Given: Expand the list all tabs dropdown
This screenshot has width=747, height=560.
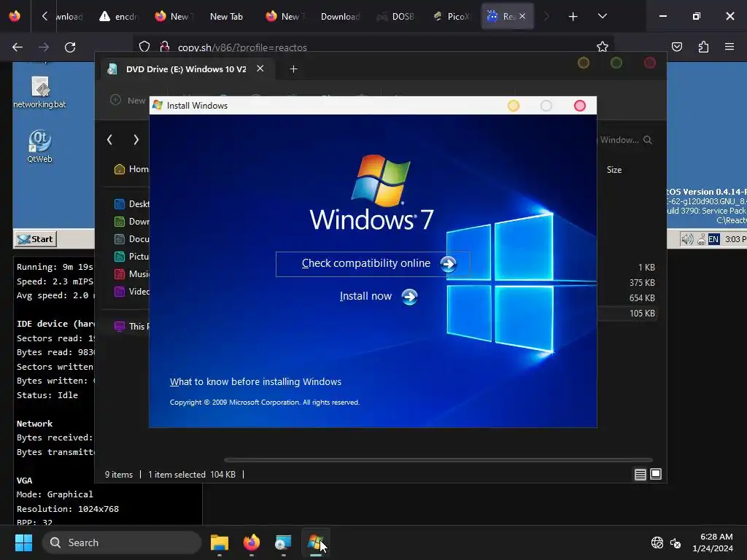Looking at the screenshot, I should (602, 16).
